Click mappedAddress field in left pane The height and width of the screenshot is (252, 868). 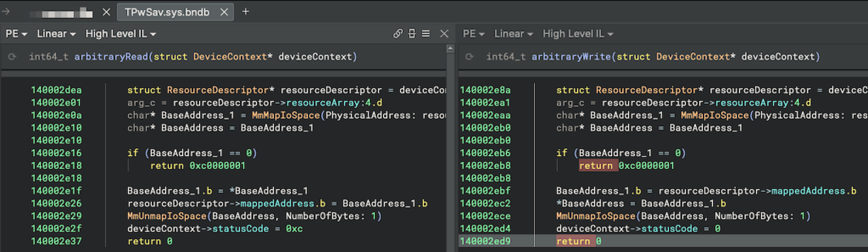point(277,203)
